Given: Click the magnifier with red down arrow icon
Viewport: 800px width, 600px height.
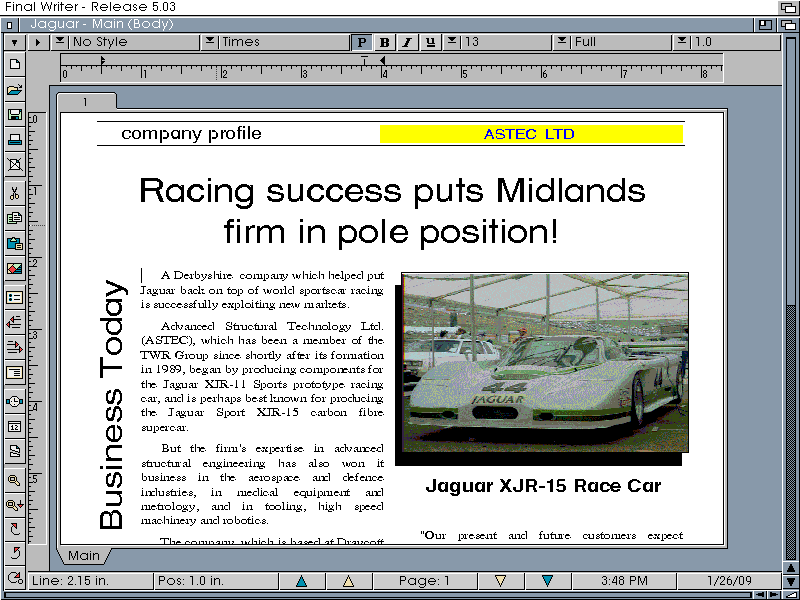Looking at the screenshot, I should 14,506.
